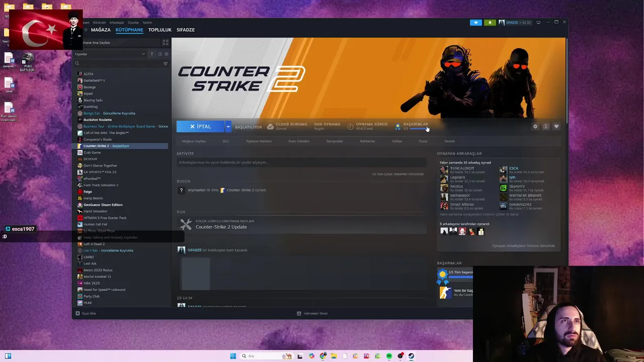This screenshot has height=362, width=644.
Task: Open the Yardım menu
Action: coord(147,23)
